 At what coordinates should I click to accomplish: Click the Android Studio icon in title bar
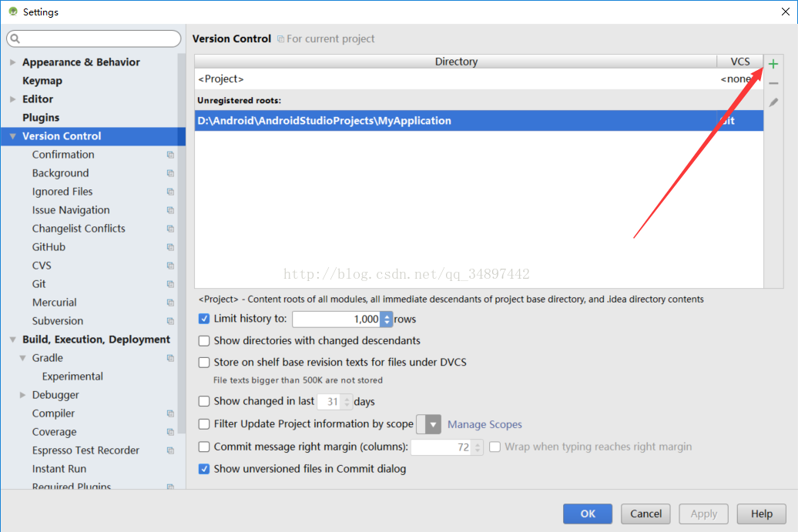click(x=13, y=12)
